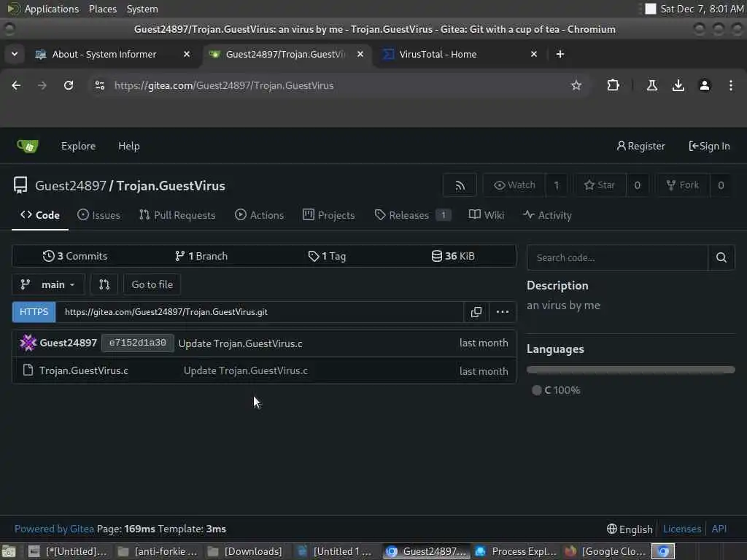Bookmark this page with the star icon
This screenshot has width=747, height=560.
tap(576, 85)
